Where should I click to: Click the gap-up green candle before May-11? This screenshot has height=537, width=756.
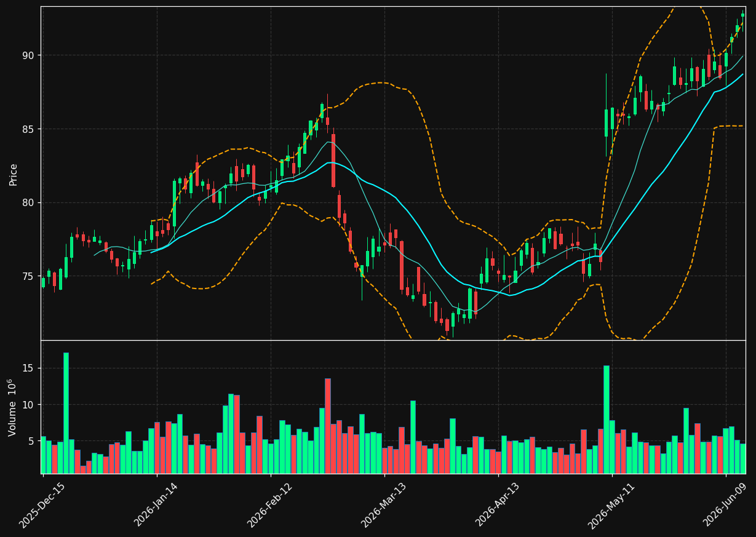click(x=606, y=123)
